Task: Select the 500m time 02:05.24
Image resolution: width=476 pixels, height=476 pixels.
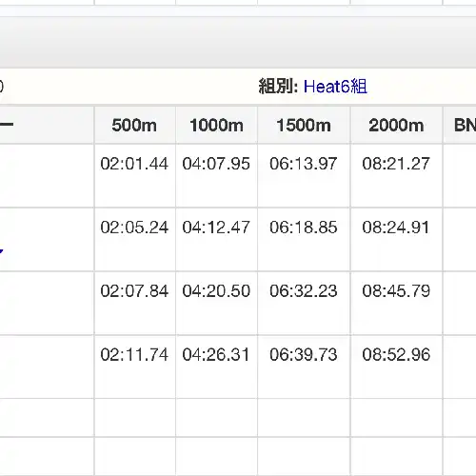Action: point(134,228)
